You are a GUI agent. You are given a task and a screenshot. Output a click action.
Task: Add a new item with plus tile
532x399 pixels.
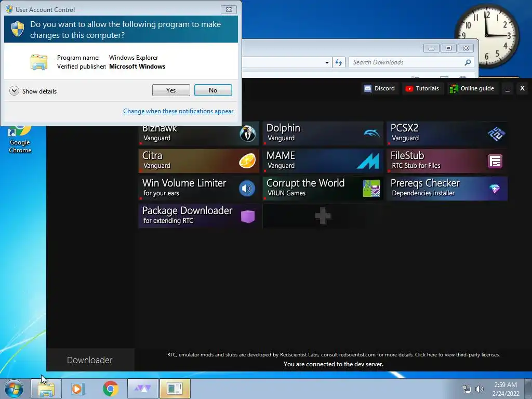323,216
